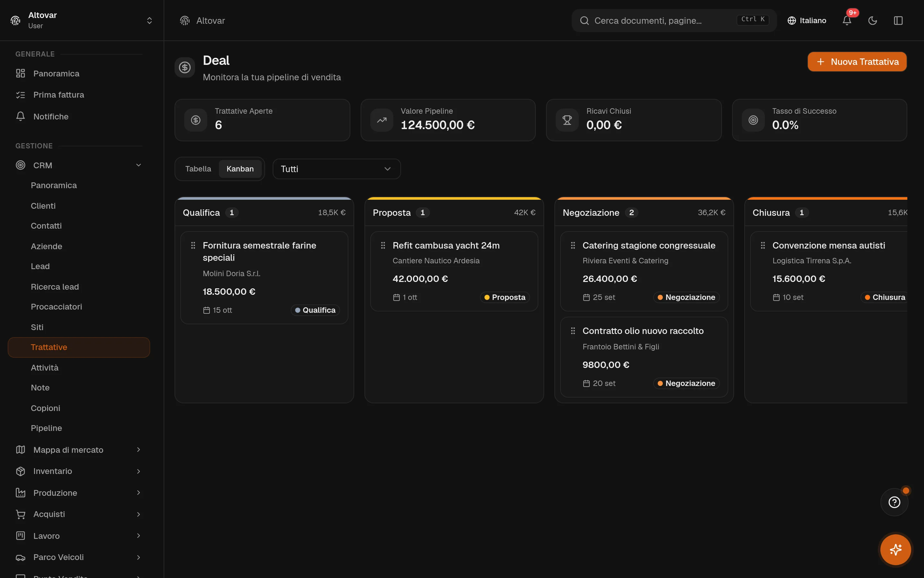Viewport: 924px width, 578px height.
Task: Collapse the CRM section chevron
Action: tap(139, 165)
